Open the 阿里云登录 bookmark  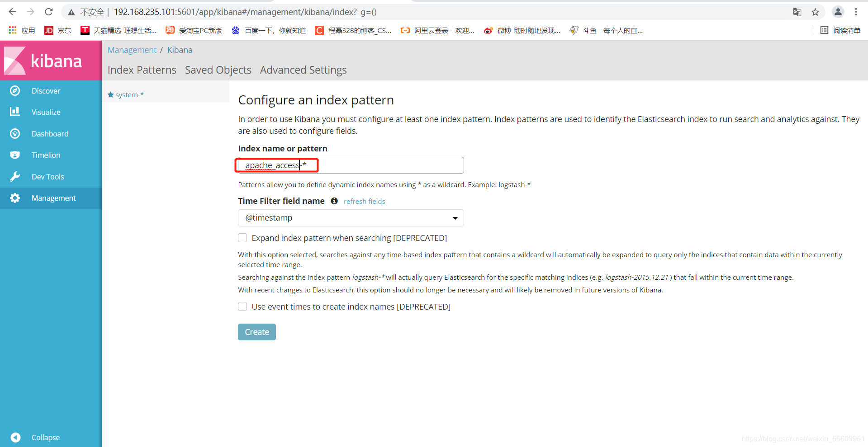pyautogui.click(x=437, y=30)
